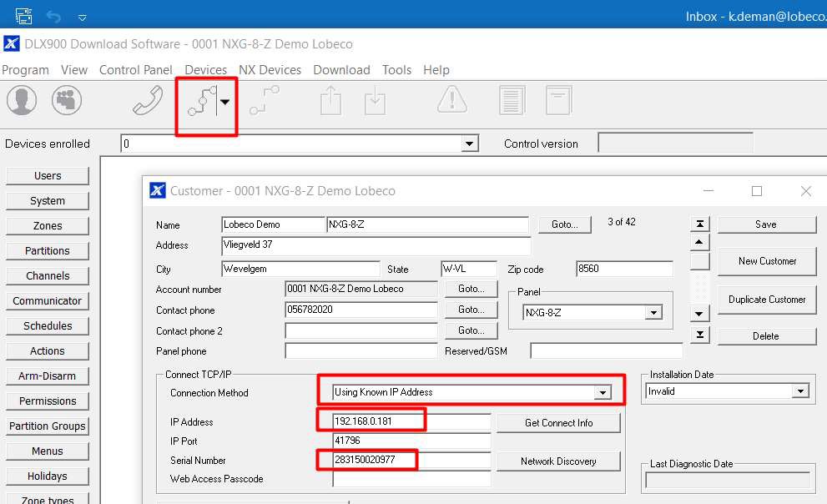
Task: Click Goto button next to Account number
Action: point(471,289)
